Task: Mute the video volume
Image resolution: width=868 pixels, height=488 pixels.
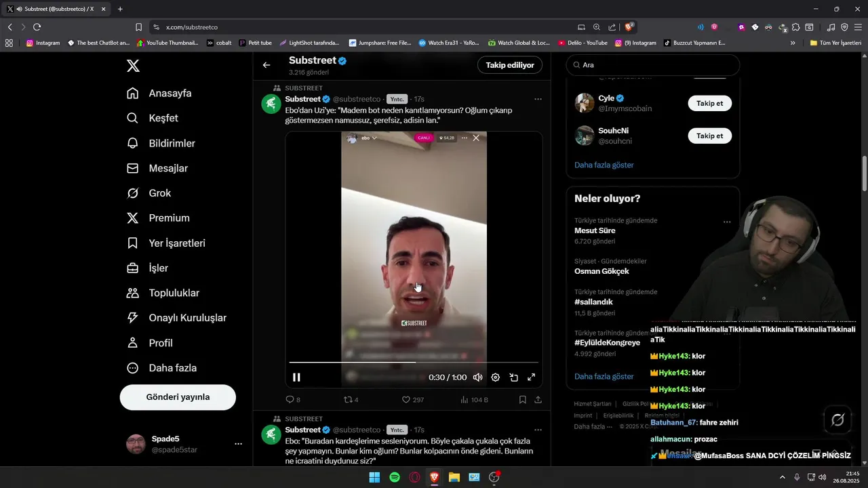Action: point(477,378)
